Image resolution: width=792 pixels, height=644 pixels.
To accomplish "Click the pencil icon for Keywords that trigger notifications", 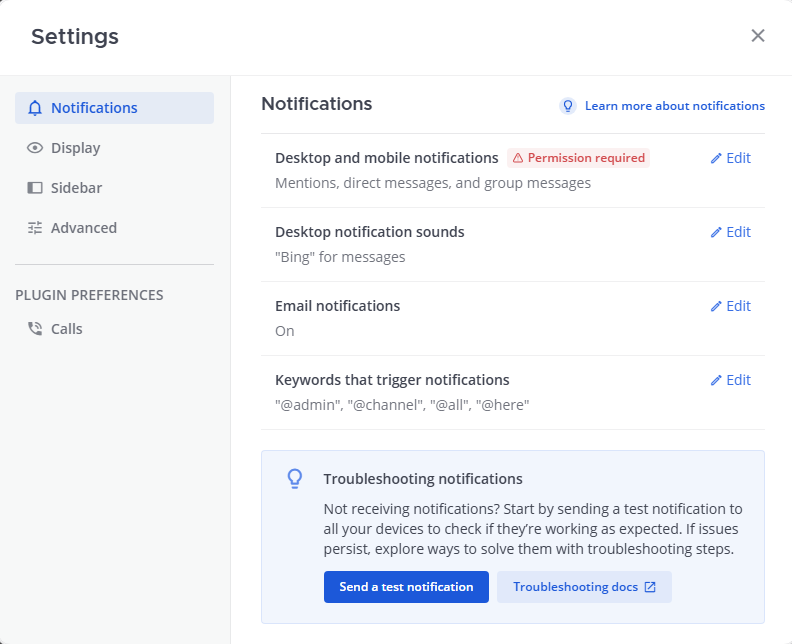I will [x=716, y=380].
